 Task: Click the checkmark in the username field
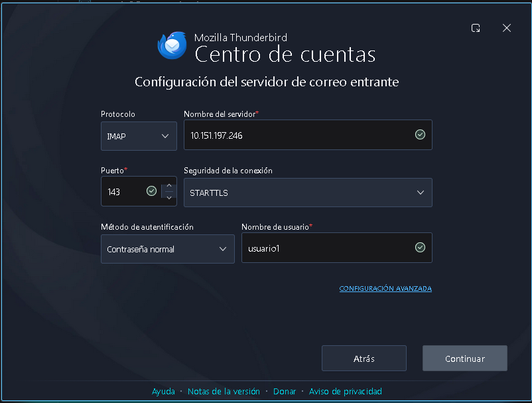point(420,247)
